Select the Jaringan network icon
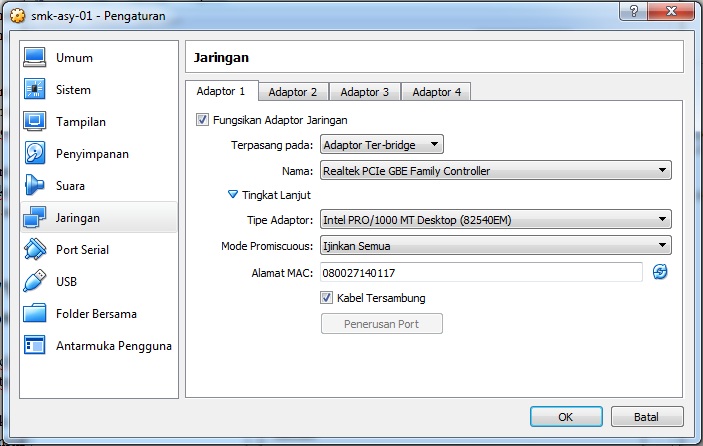 click(x=35, y=217)
